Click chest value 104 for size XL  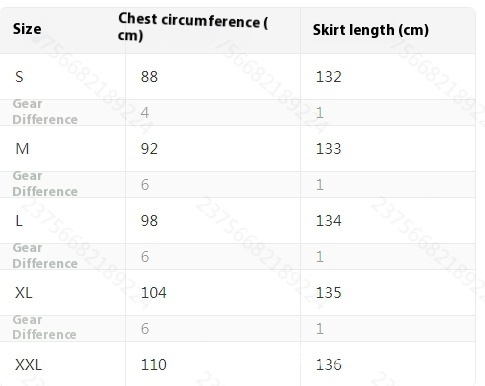[x=153, y=293]
